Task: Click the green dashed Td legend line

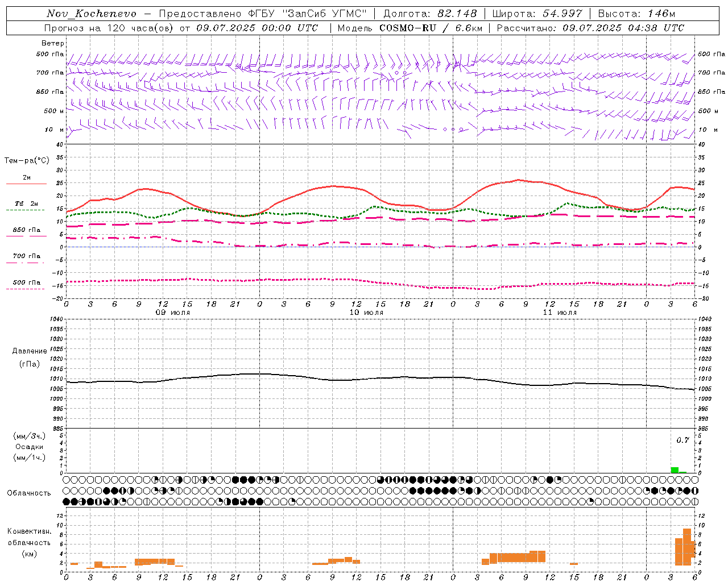Action: (x=25, y=210)
